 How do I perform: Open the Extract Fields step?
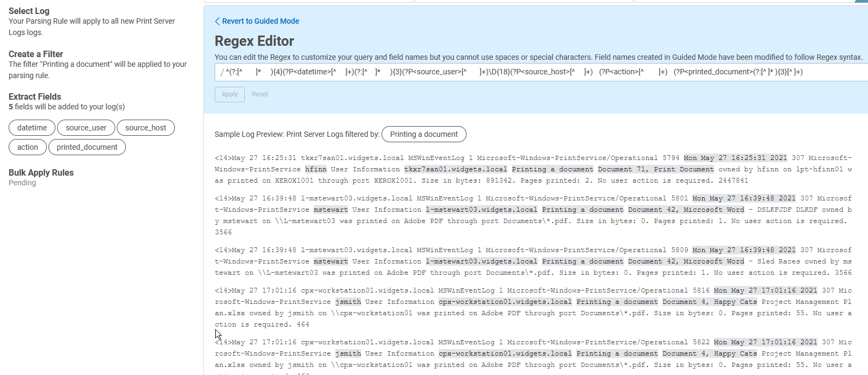(35, 96)
